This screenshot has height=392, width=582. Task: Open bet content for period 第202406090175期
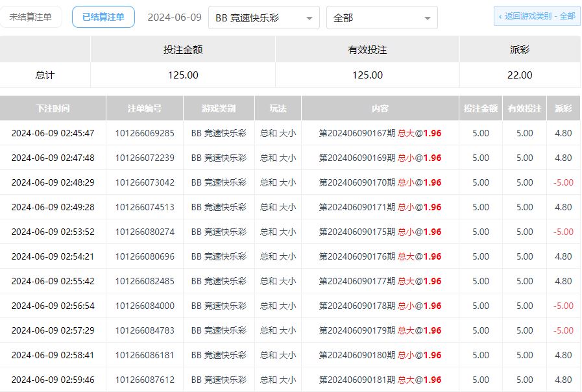point(380,232)
